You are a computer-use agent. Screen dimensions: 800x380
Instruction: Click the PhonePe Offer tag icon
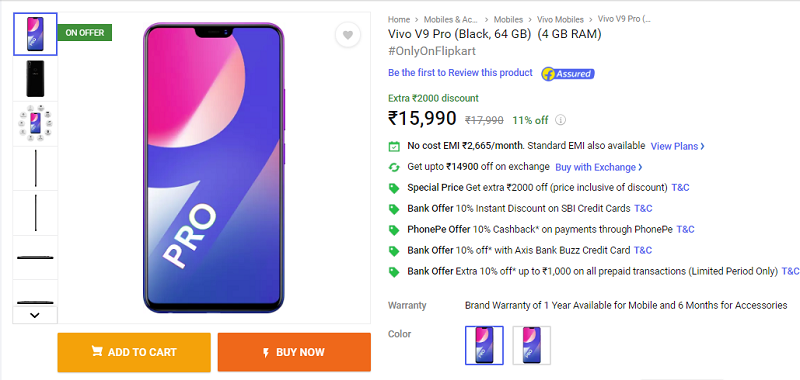tap(394, 230)
